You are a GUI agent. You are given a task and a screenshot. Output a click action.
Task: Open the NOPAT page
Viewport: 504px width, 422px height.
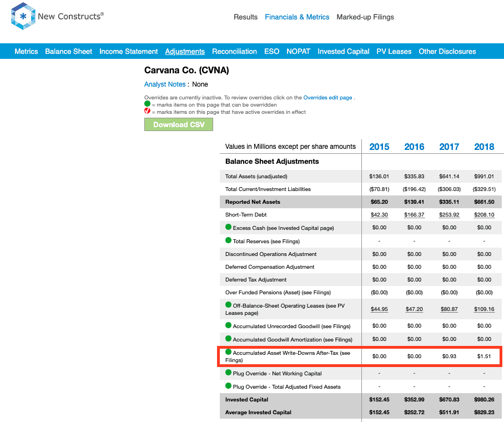298,52
